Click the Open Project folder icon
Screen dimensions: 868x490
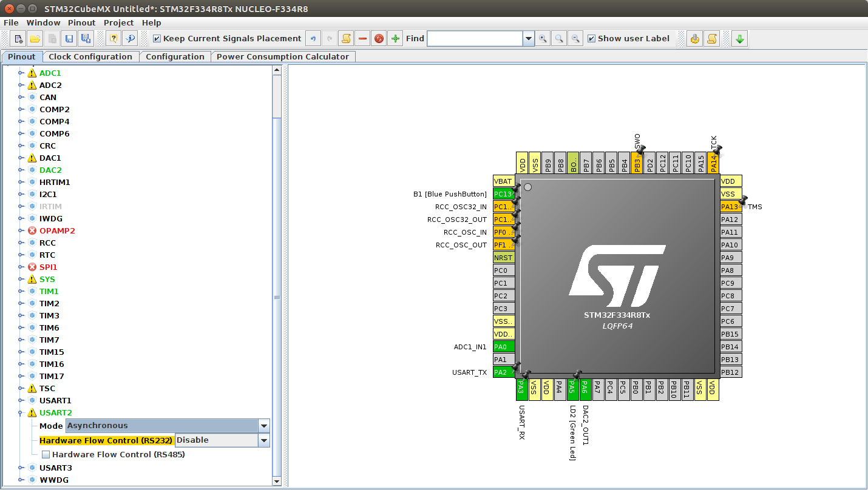click(x=35, y=39)
